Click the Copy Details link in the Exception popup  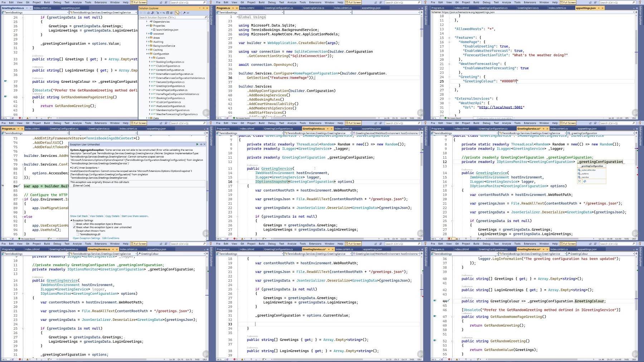[112, 216]
